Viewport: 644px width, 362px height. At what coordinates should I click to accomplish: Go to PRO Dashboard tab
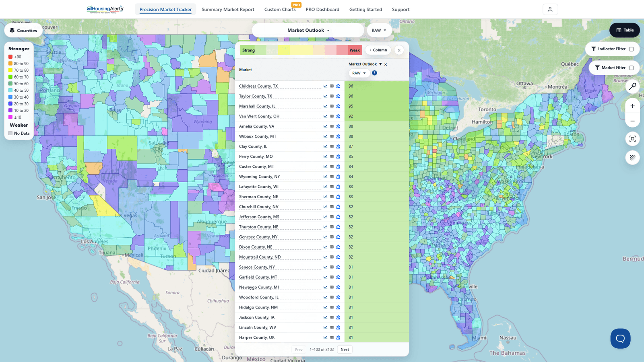pyautogui.click(x=322, y=9)
